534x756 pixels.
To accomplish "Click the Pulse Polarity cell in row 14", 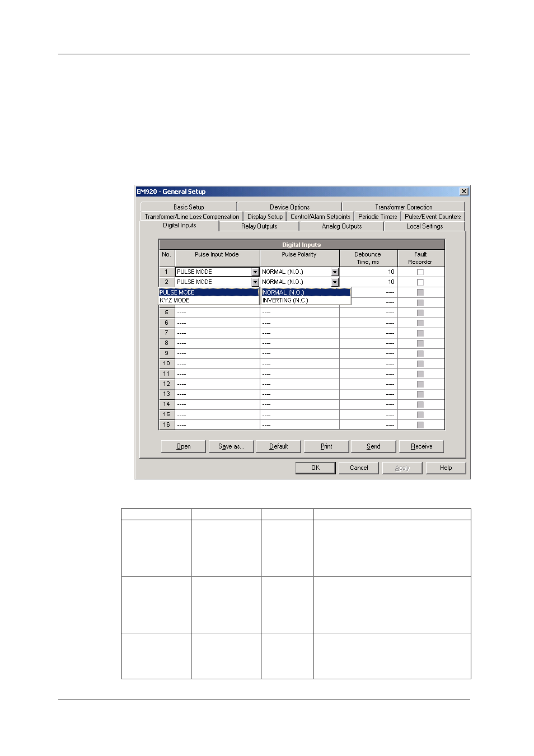I will pos(299,404).
